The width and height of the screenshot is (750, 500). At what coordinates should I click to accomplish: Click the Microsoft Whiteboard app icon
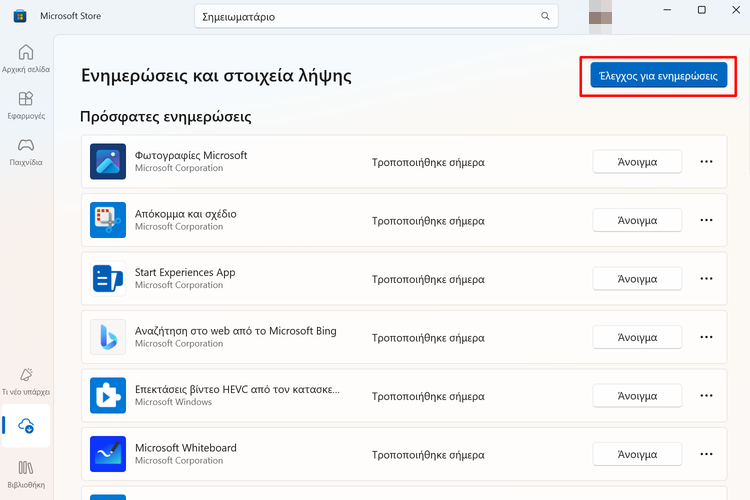(108, 454)
